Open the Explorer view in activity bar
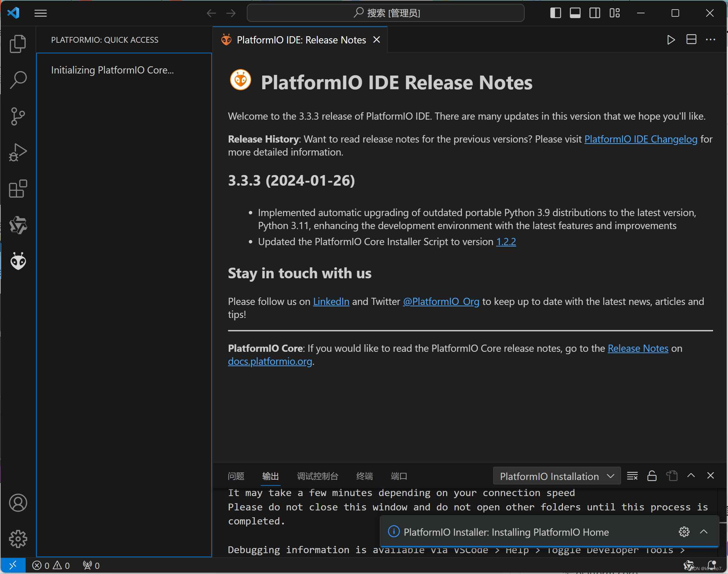This screenshot has width=728, height=574. click(x=18, y=44)
